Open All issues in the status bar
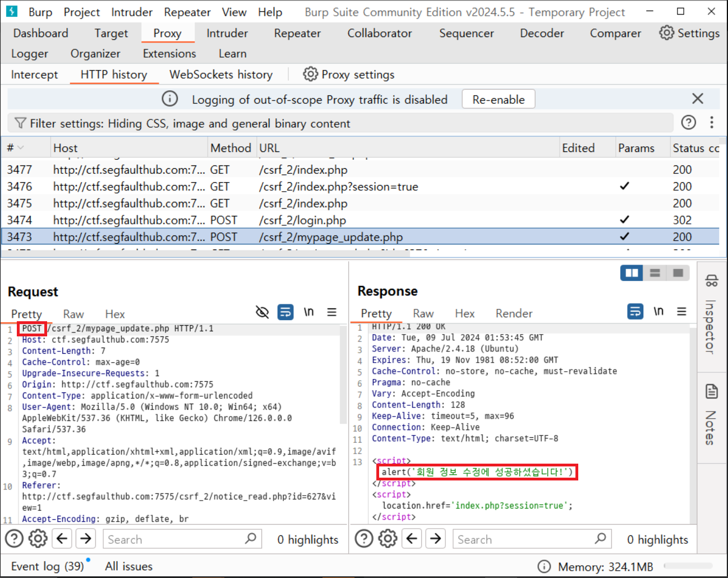The height and width of the screenshot is (578, 728). click(x=128, y=566)
